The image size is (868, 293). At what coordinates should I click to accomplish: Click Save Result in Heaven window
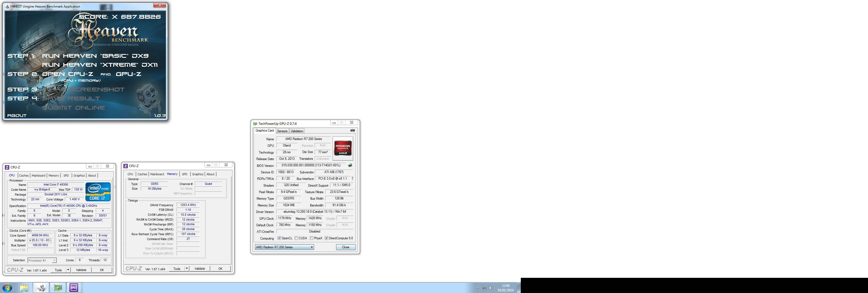tap(71, 98)
